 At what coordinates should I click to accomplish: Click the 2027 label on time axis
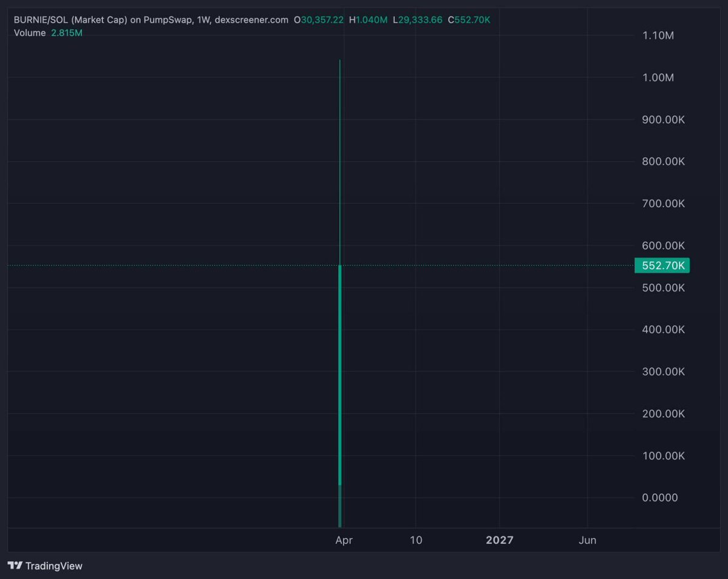click(499, 540)
